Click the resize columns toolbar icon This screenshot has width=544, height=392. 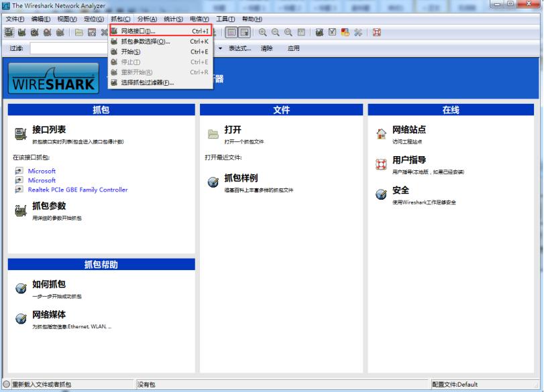pyautogui.click(x=301, y=33)
